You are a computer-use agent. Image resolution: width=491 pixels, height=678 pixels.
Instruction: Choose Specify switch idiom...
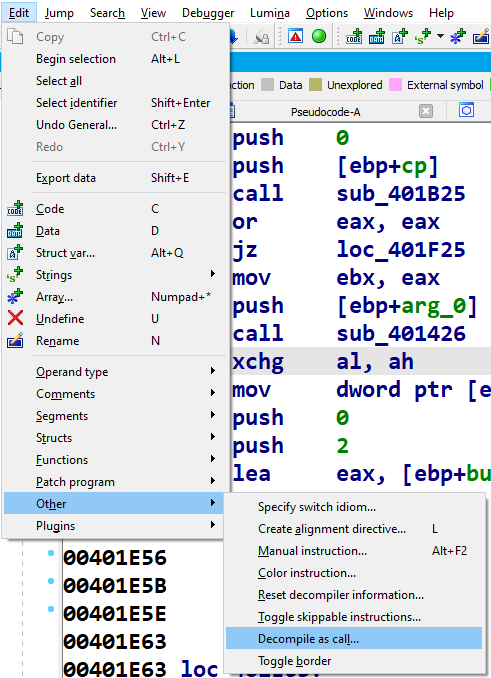click(x=354, y=507)
